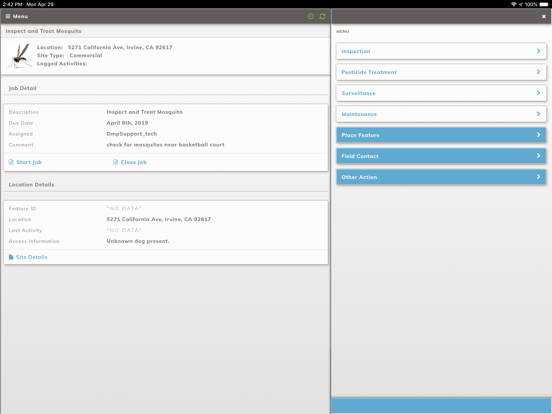Viewport: 552px width, 414px height.
Task: Expand the Pesticide Treatment row chevron
Action: pyautogui.click(x=538, y=72)
